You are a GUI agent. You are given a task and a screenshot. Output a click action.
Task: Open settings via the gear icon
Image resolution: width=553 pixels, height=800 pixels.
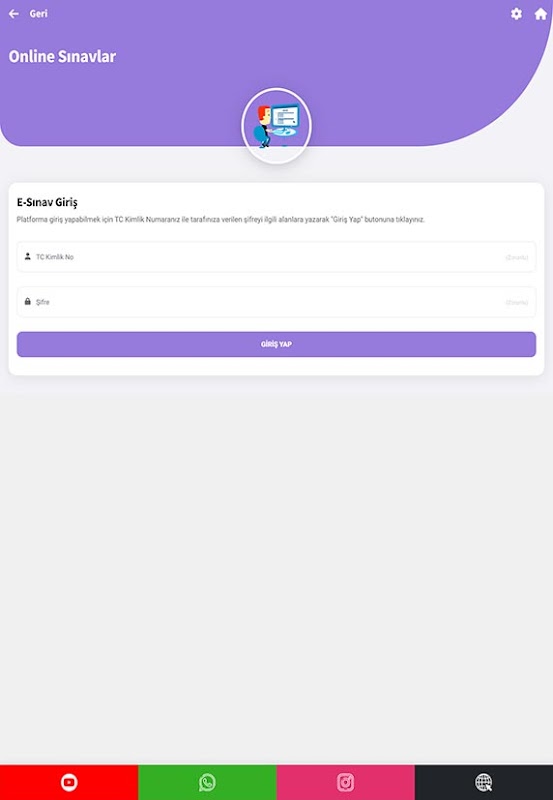pyautogui.click(x=516, y=14)
